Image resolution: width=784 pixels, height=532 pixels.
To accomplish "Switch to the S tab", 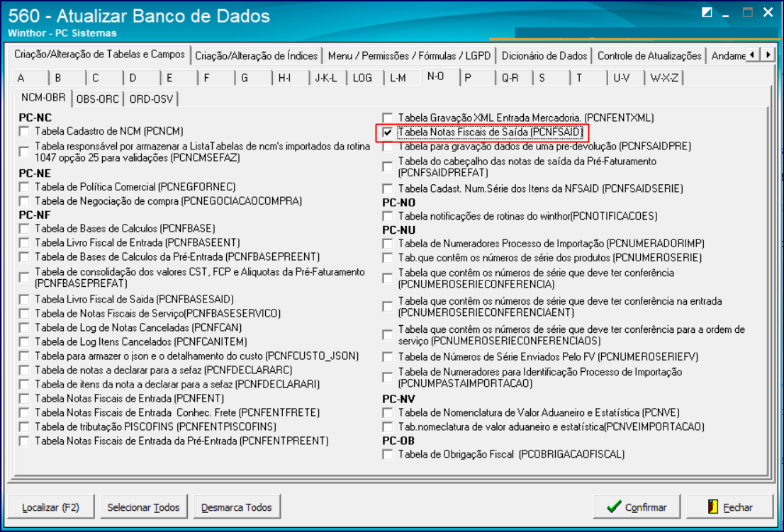I will [552, 78].
